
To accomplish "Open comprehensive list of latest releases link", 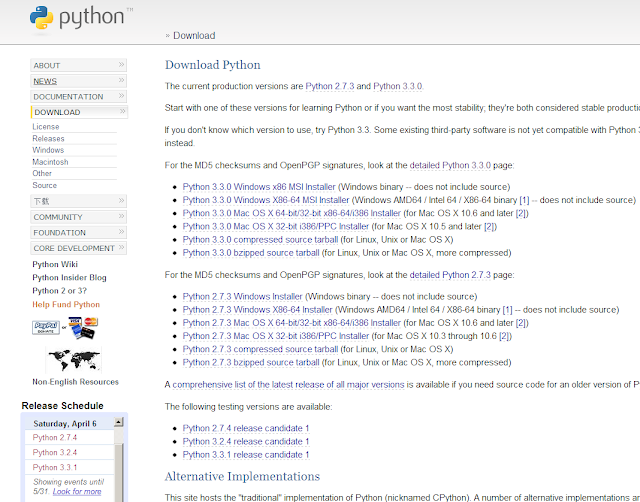I will tap(288, 384).
